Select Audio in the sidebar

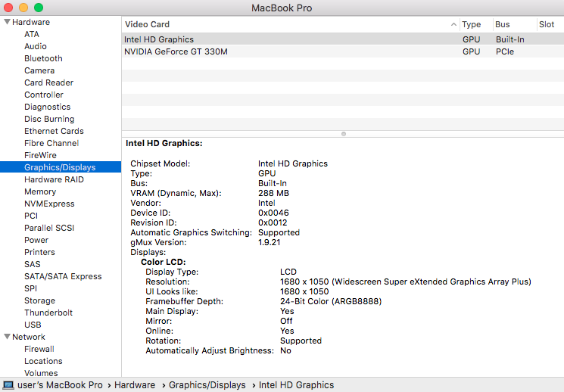tap(36, 46)
